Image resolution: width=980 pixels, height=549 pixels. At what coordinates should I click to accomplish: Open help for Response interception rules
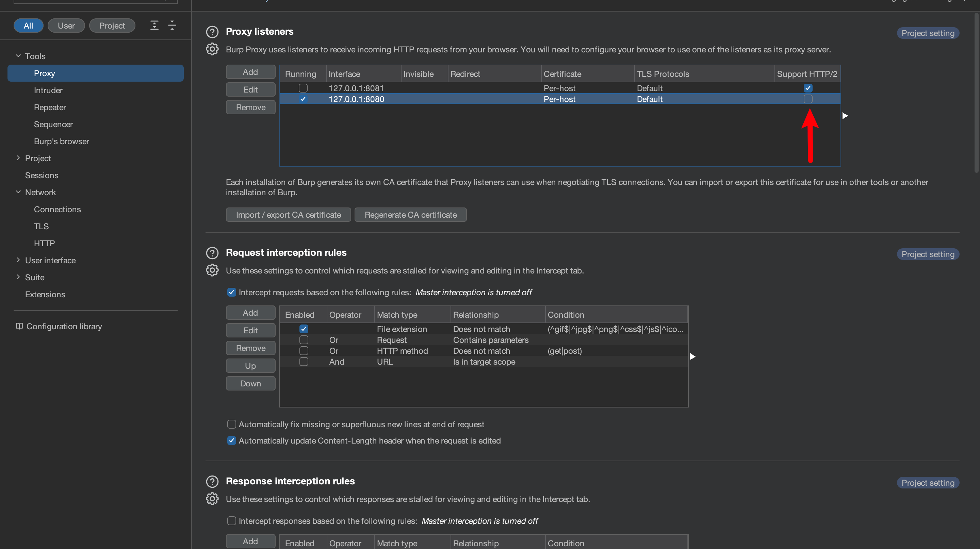(212, 482)
